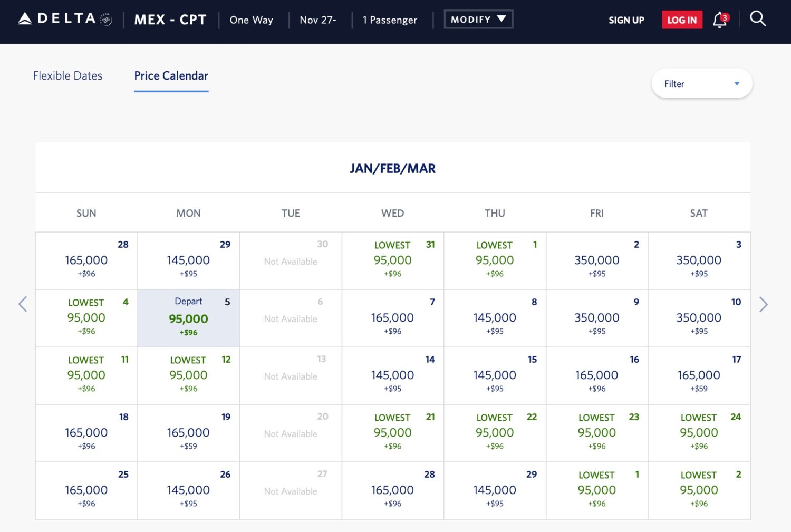Switch to the Flexible Dates tab
This screenshot has height=532, width=791.
coord(67,76)
